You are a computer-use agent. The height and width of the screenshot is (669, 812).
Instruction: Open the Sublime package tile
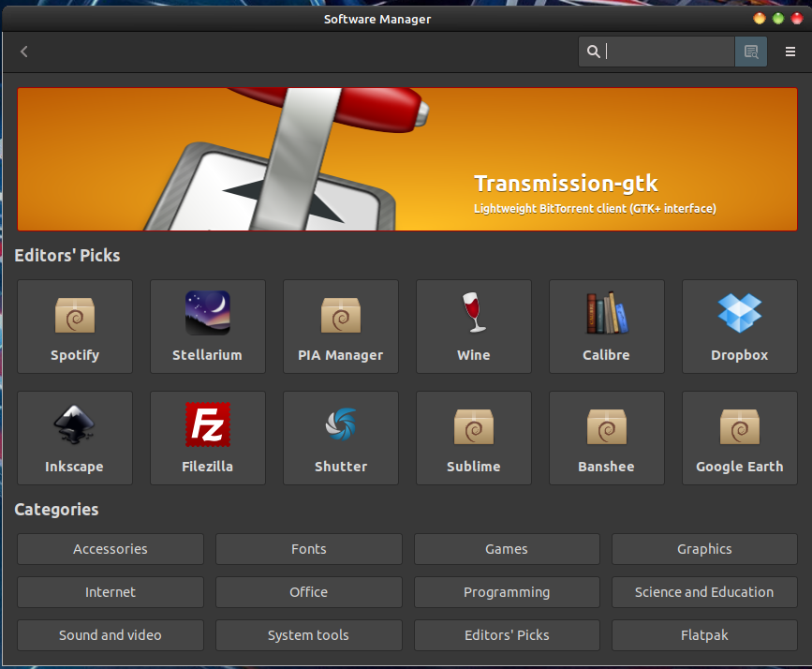[474, 438]
